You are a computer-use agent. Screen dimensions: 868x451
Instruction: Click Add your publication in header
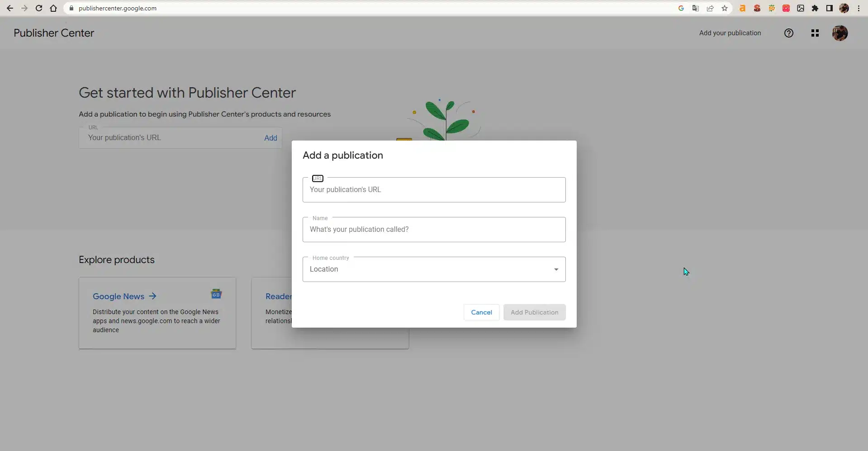pos(730,33)
